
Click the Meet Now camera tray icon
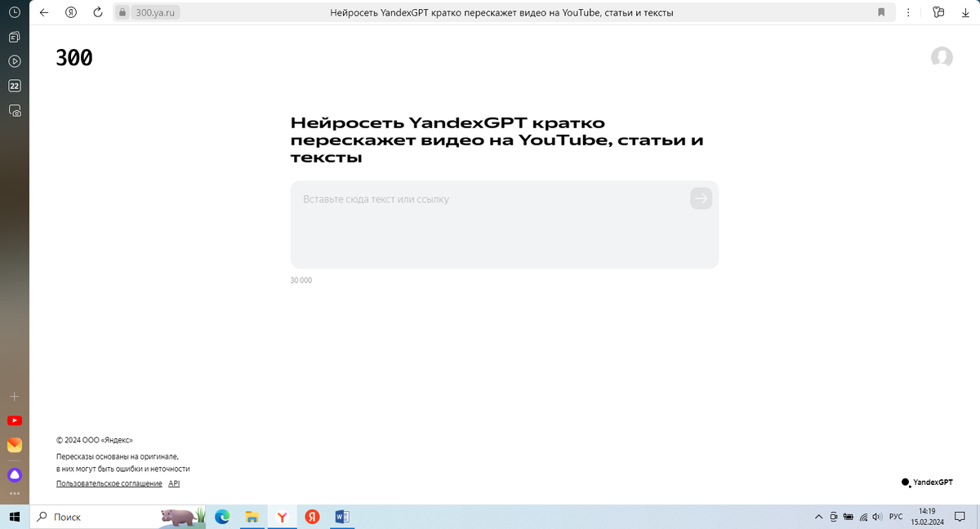pyautogui.click(x=834, y=517)
